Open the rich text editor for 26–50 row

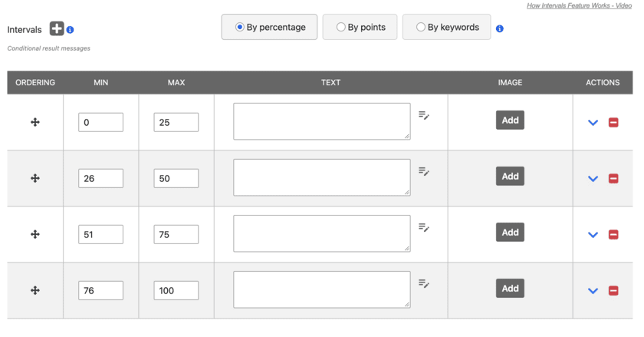pos(424,171)
